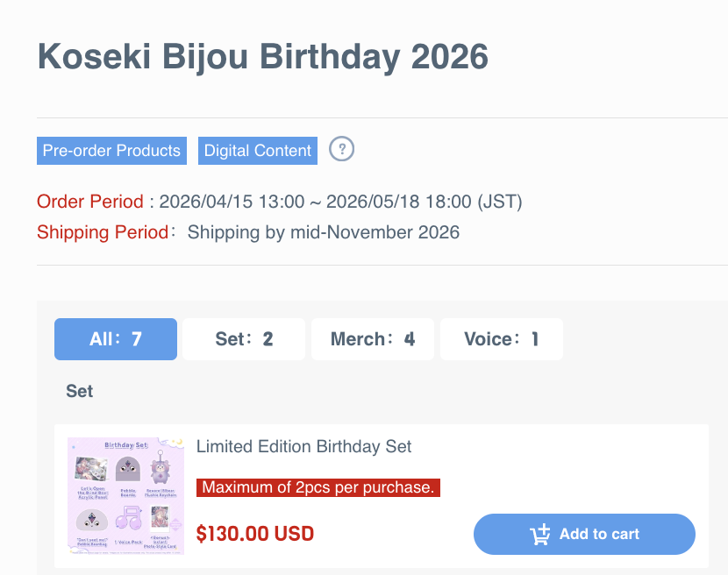Click the red "Order Period" label

pos(89,202)
